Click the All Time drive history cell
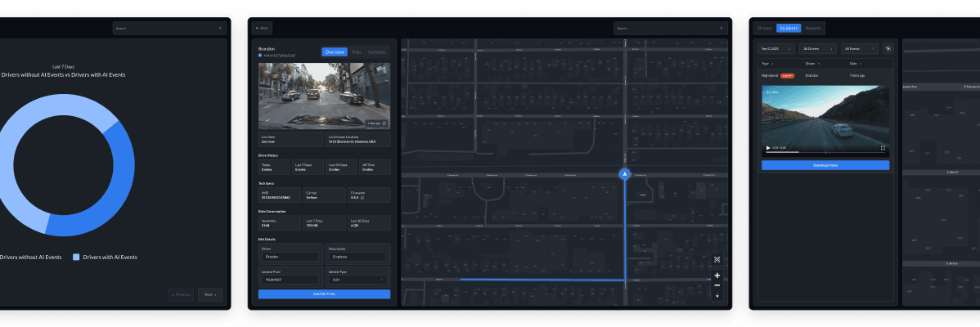Image resolution: width=980 pixels, height=327 pixels. pos(375,168)
